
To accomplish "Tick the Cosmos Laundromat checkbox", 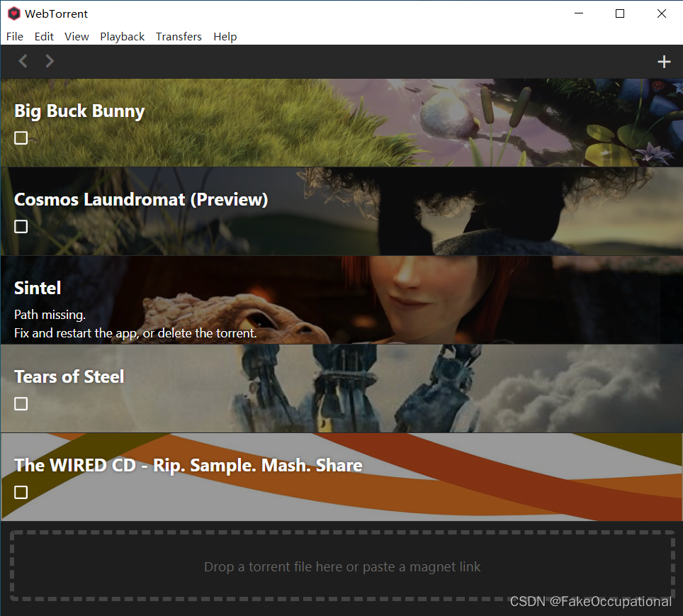I will tap(21, 226).
